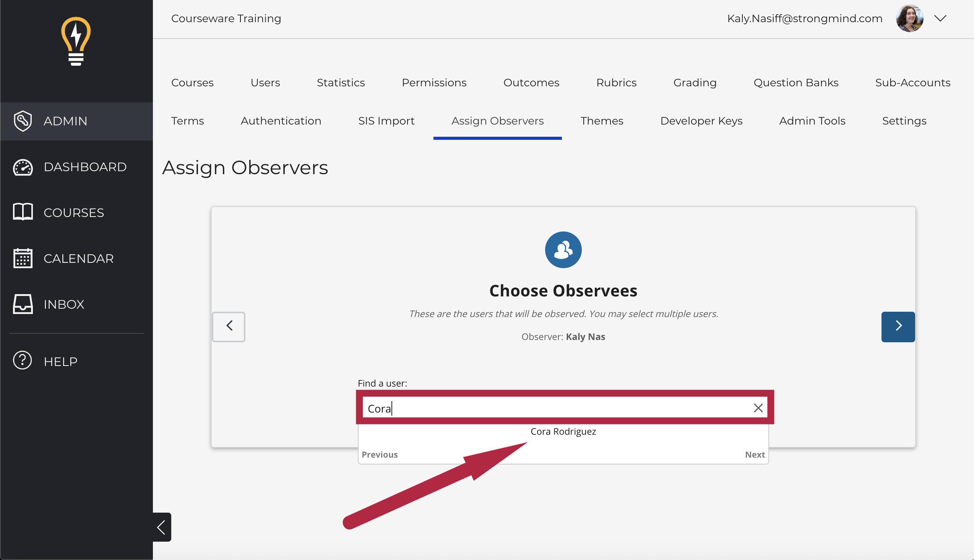Click the DASHBOARD sidebar label
974x560 pixels.
[x=85, y=167]
